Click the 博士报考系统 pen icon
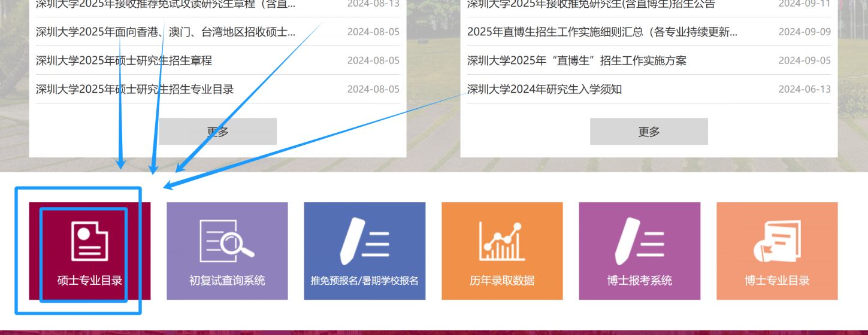 point(639,241)
